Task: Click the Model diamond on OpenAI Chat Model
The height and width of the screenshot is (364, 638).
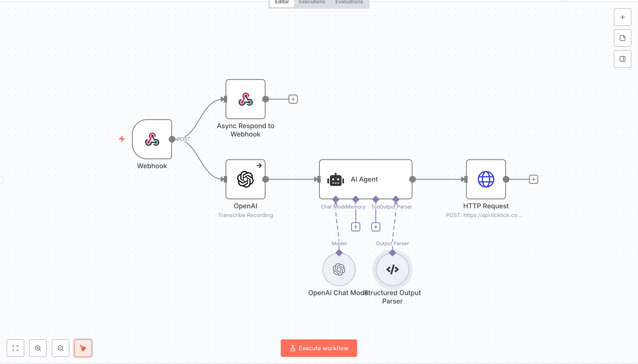Action: point(339,253)
